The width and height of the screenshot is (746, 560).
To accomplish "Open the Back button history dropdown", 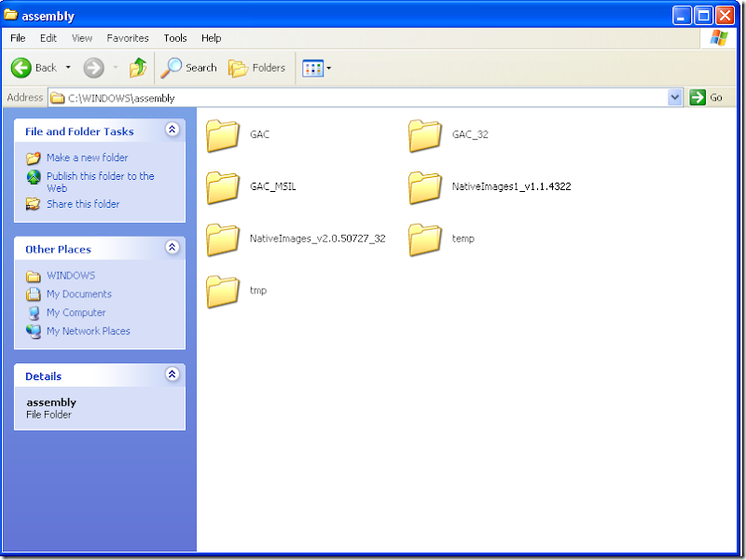I will (68, 67).
